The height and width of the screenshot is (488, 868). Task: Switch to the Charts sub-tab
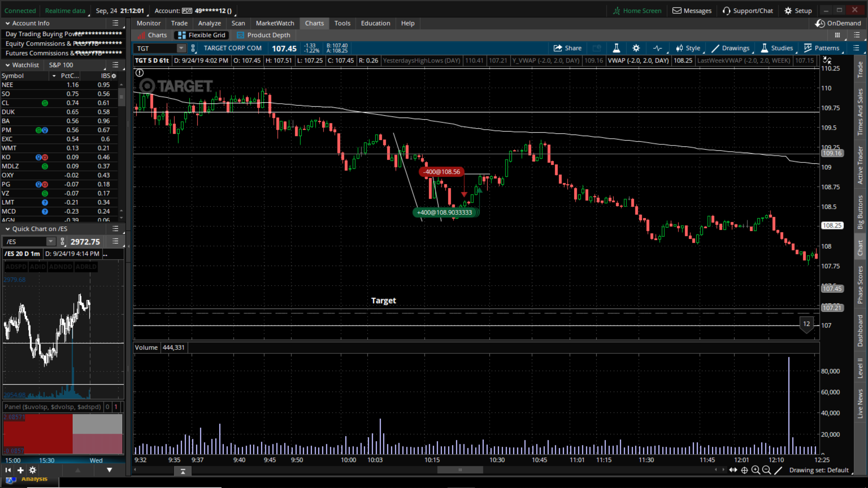(x=152, y=35)
